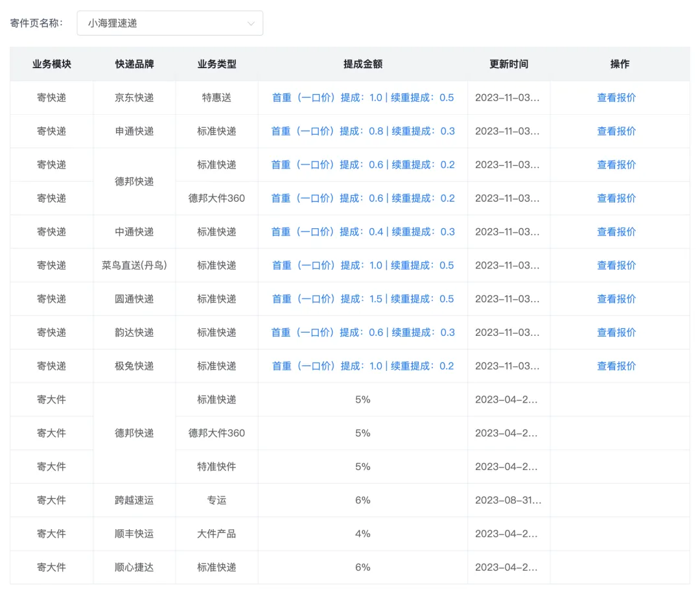Click 5% commission in 特准快件 row
The image size is (700, 592).
[363, 467]
